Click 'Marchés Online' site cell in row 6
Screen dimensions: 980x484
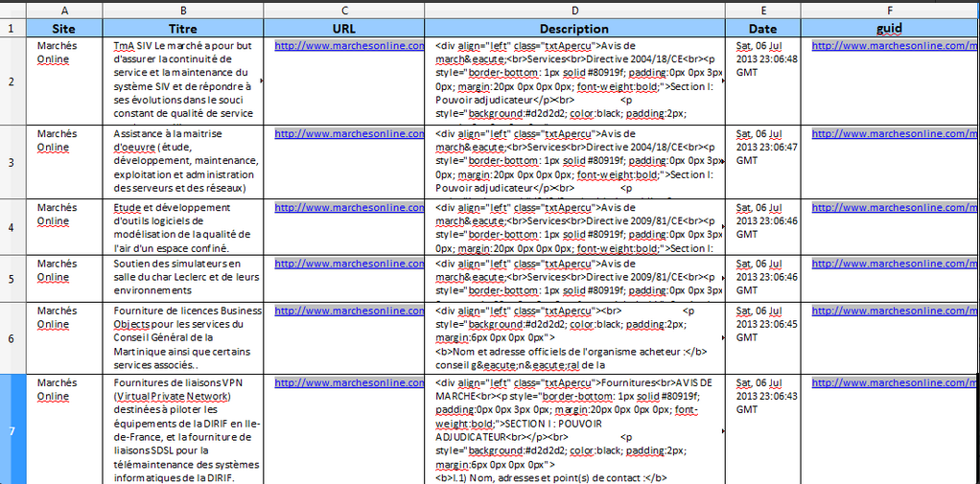64,336
